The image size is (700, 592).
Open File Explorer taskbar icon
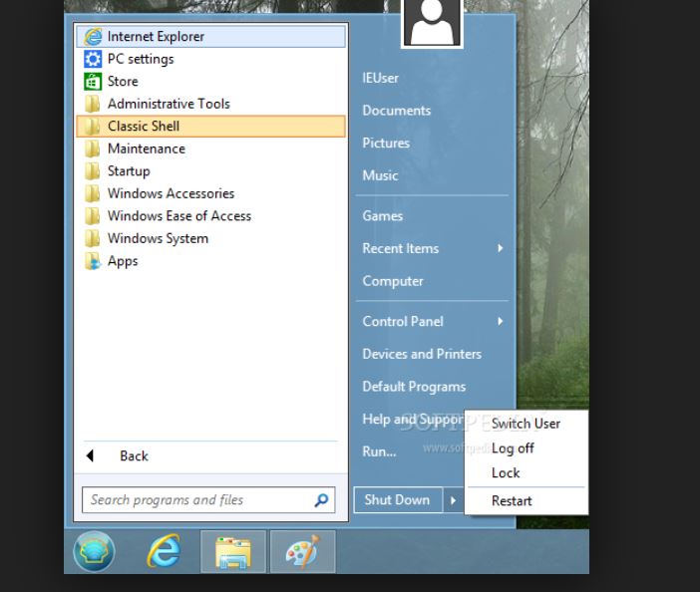(x=233, y=551)
